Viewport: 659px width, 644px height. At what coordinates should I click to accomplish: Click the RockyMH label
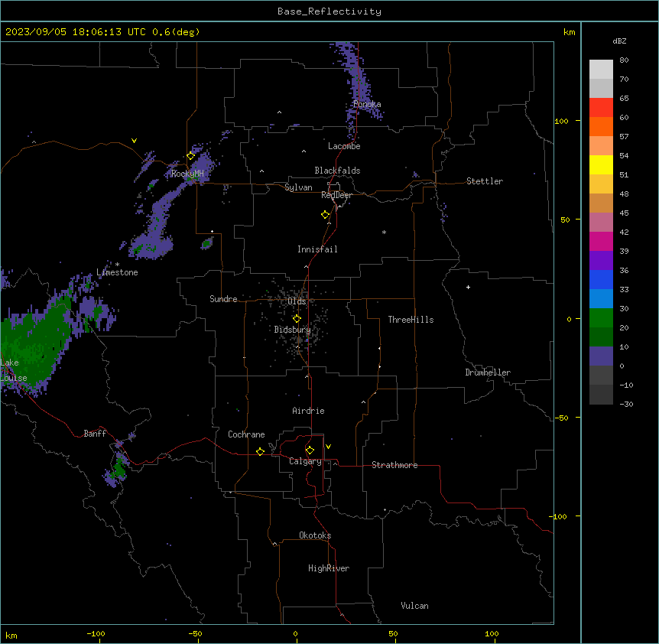[187, 174]
